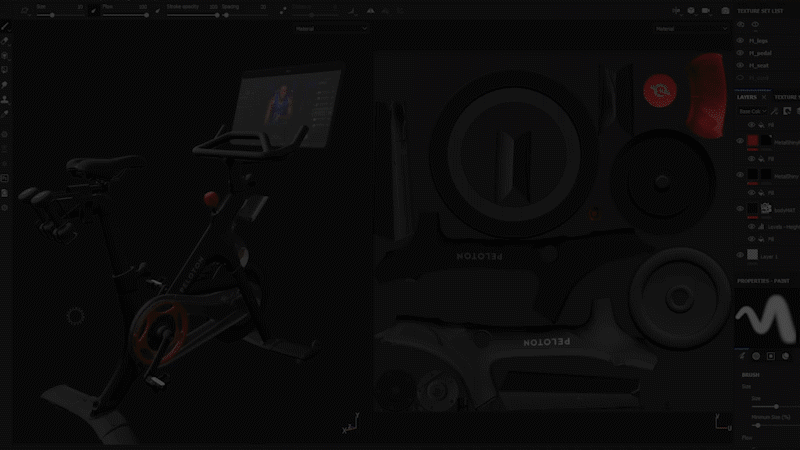This screenshot has width=800, height=450.
Task: Select the Paint brush tool in left toolbar
Action: [x=5, y=26]
